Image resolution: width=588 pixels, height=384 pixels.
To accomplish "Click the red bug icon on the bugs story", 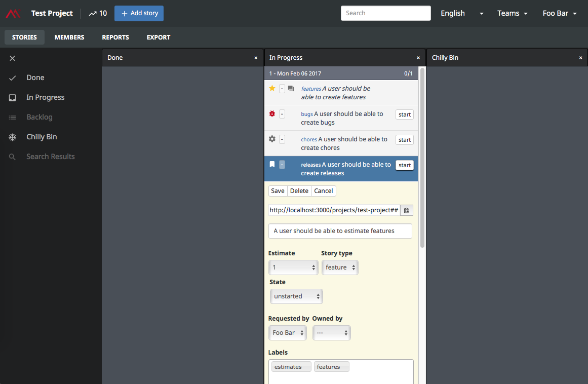I will [x=272, y=113].
